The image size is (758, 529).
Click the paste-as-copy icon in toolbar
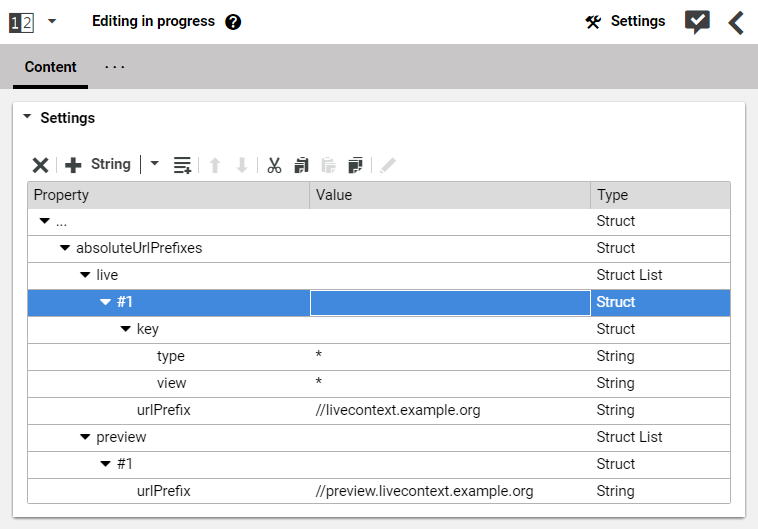point(355,165)
